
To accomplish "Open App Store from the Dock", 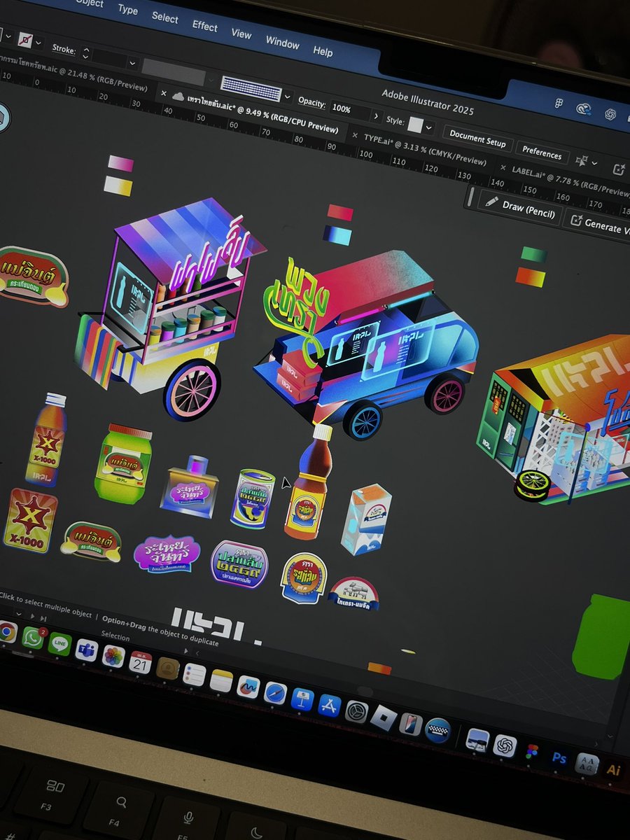I will 329,706.
